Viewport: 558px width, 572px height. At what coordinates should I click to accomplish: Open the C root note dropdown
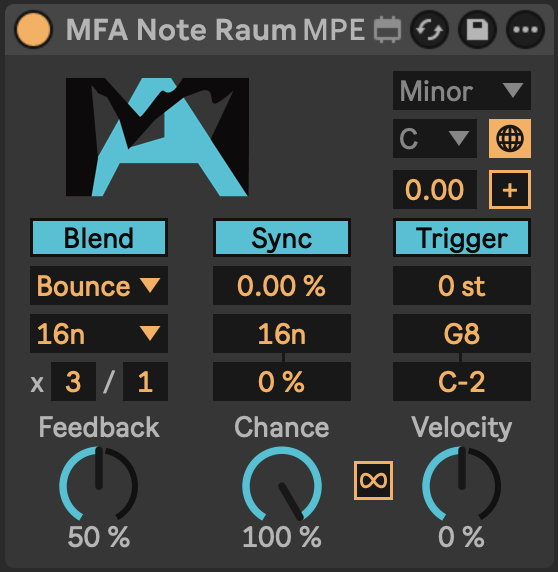pyautogui.click(x=435, y=138)
